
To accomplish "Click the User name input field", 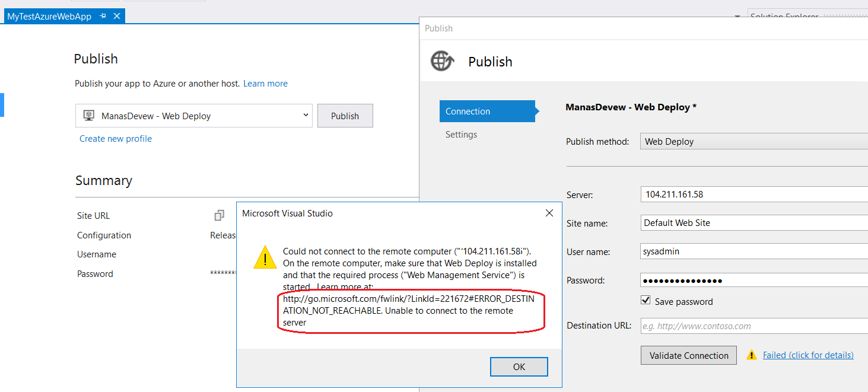I will (754, 251).
